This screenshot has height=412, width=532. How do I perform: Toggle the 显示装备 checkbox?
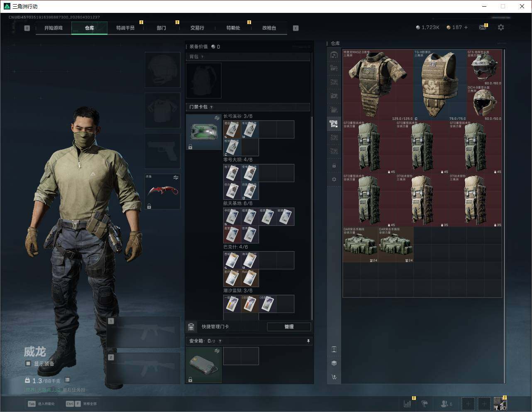28,363
